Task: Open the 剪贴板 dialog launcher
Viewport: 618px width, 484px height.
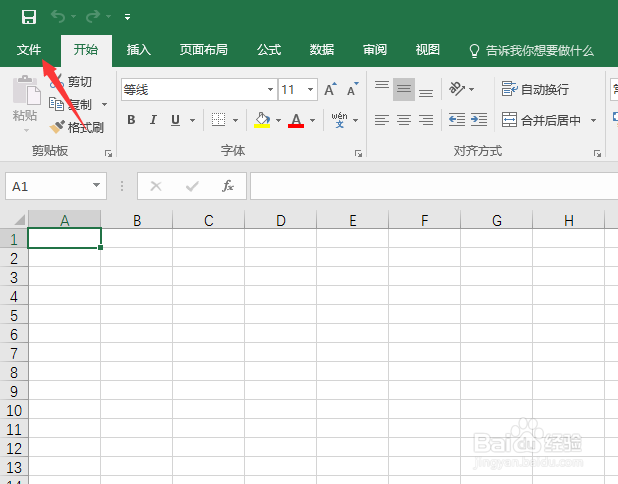Action: click(108, 154)
